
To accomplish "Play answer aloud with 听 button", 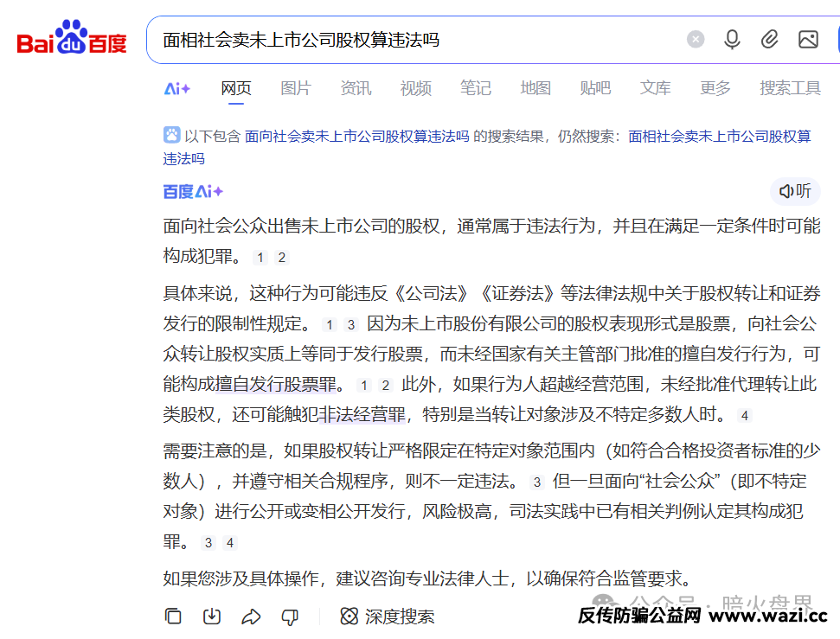I will point(795,191).
